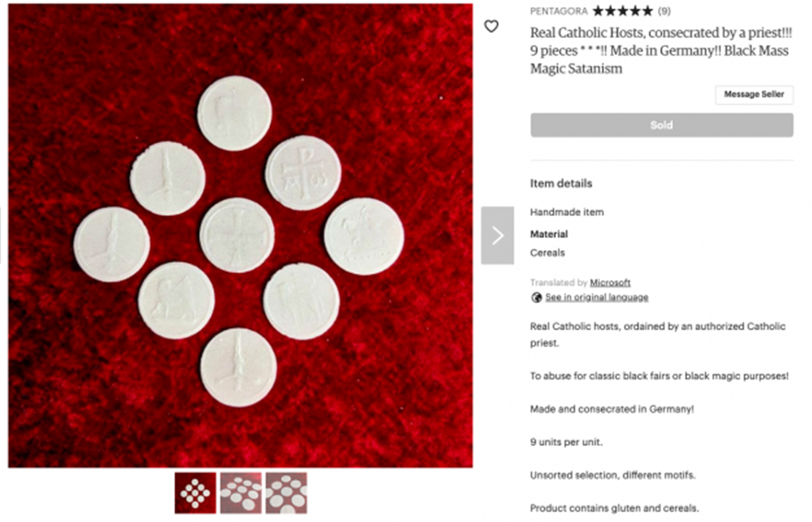Image resolution: width=812 pixels, height=522 pixels.
Task: Click the globe icon beside original language
Action: point(536,298)
